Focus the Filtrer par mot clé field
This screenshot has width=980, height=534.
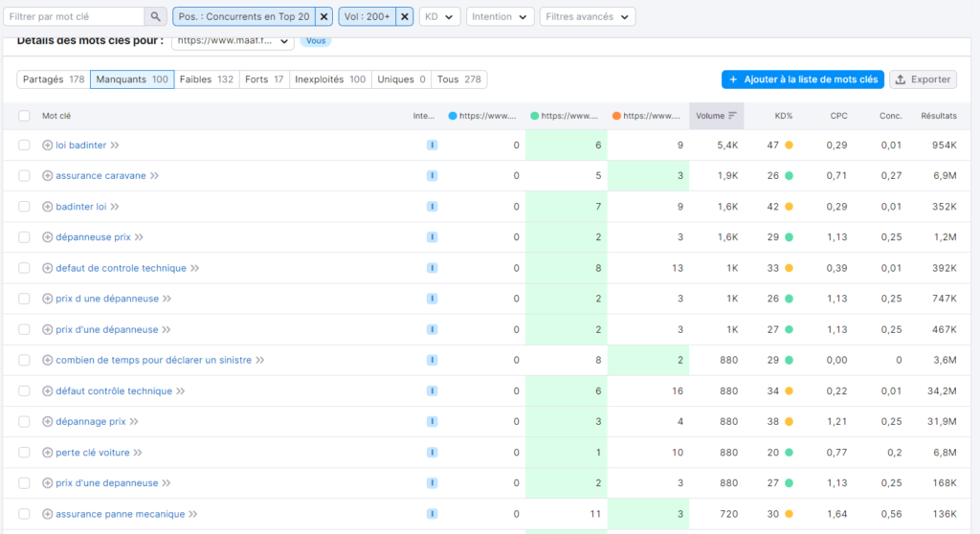[75, 17]
